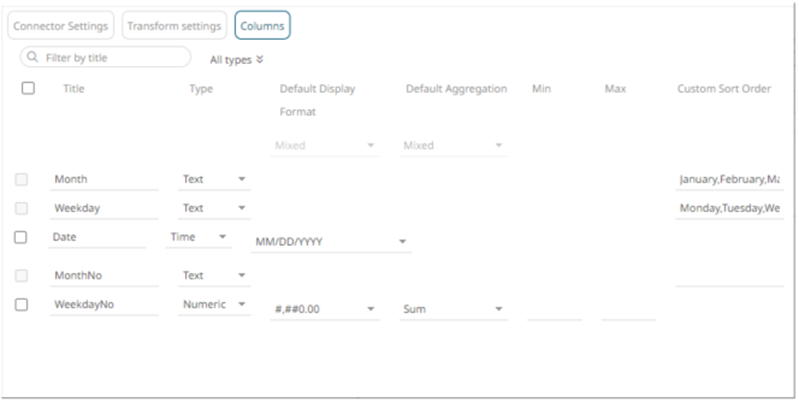Image resolution: width=799 pixels, height=402 pixels.
Task: Switch to the Transform settings tab
Action: 174,25
